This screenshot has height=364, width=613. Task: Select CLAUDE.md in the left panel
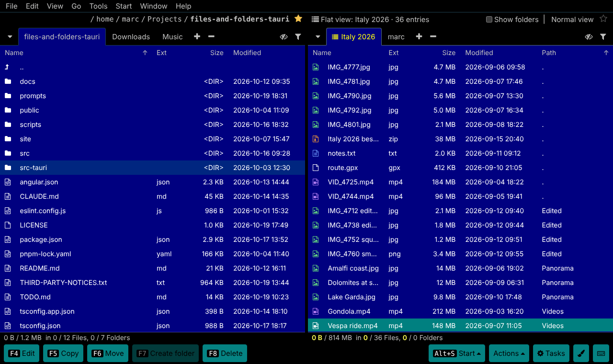click(153, 196)
